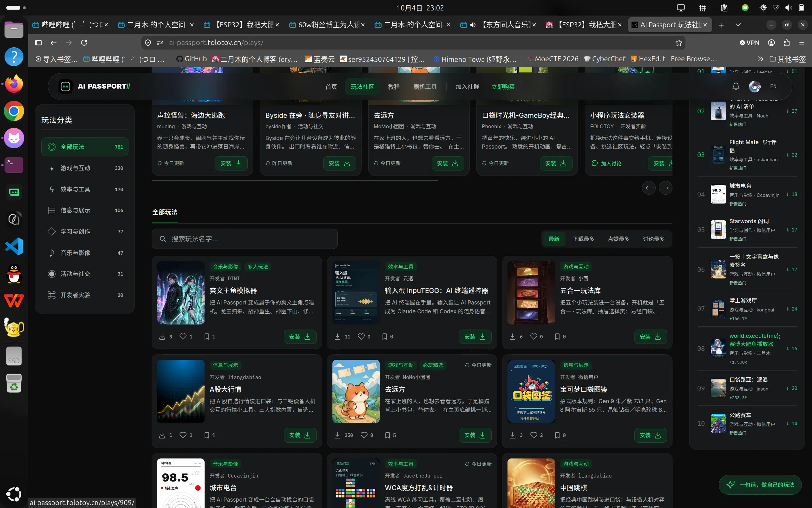Bookmark the 去远方 list card
The width and height of the screenshot is (812, 508).
[387, 435]
